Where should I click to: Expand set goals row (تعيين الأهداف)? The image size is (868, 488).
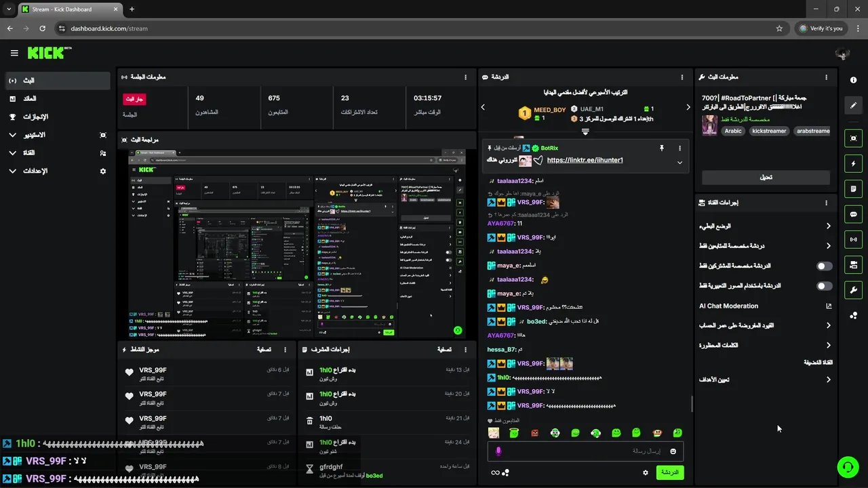pyautogui.click(x=766, y=380)
